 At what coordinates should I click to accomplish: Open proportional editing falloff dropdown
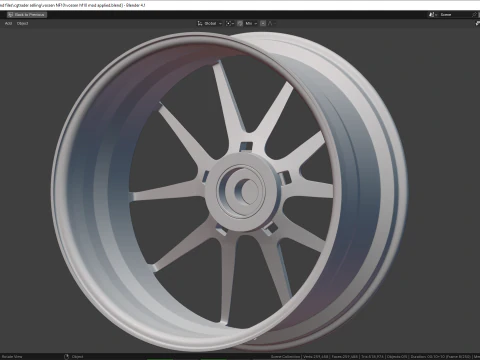(271, 23)
